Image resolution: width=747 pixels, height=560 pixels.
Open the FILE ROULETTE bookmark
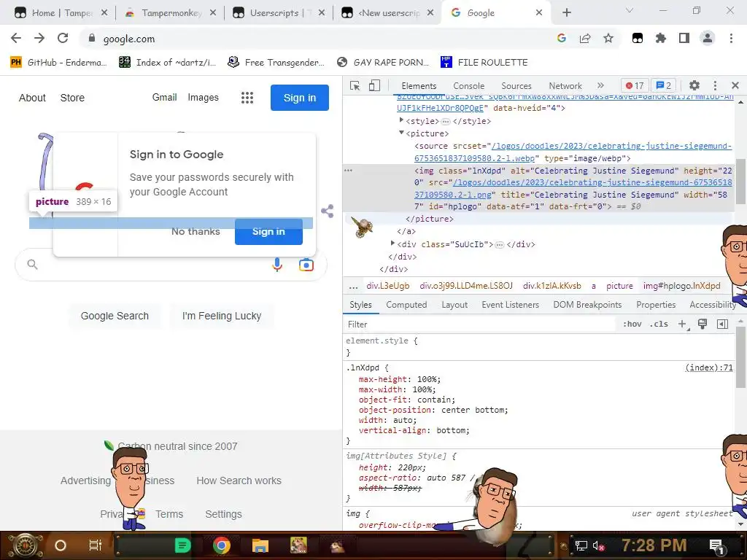pos(484,63)
